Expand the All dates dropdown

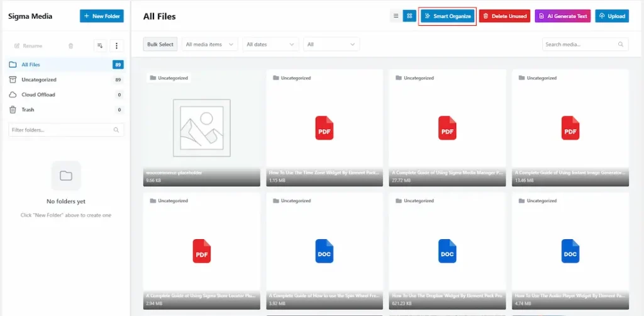pos(271,45)
